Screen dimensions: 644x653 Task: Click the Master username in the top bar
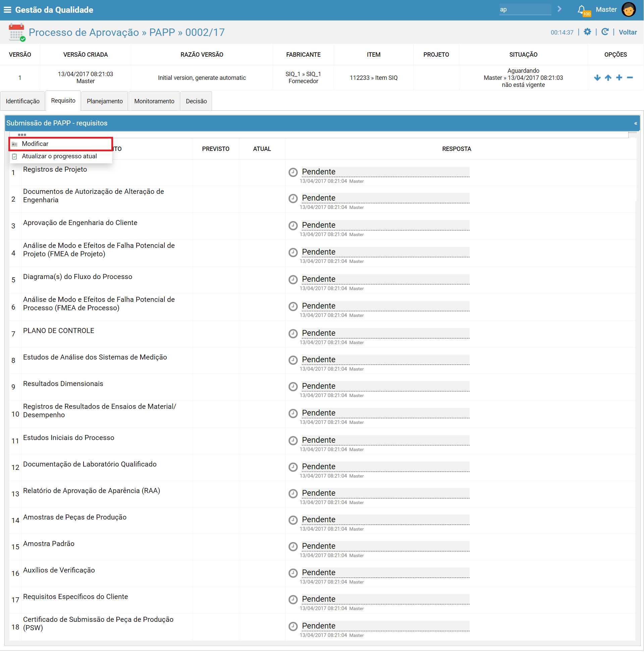pos(606,9)
